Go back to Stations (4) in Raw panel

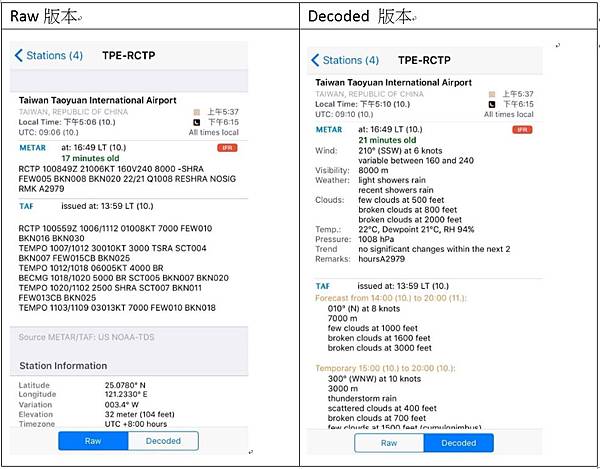click(49, 55)
